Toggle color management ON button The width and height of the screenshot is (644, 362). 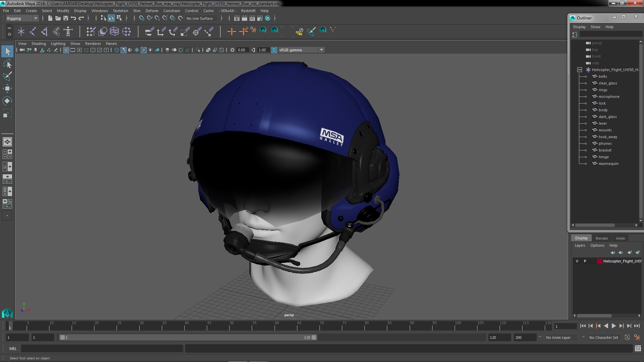click(x=274, y=50)
